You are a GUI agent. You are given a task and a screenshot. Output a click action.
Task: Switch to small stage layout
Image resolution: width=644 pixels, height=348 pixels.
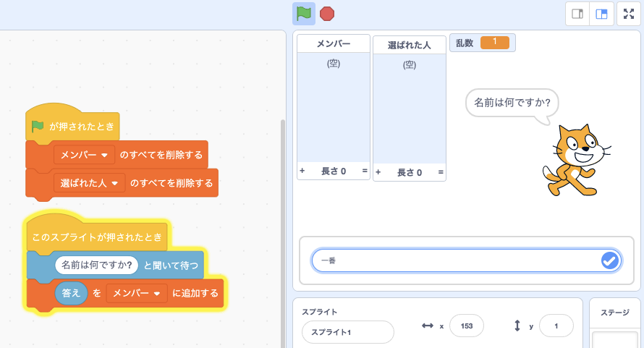pos(577,14)
